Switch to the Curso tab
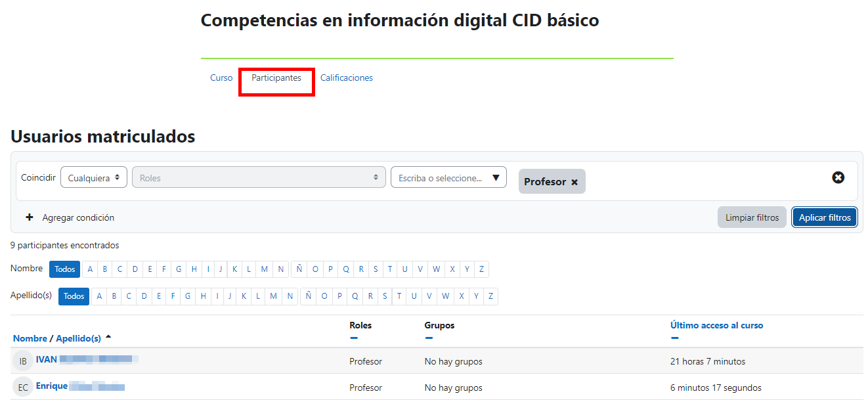Screen dimensions: 868x400 click(221, 78)
